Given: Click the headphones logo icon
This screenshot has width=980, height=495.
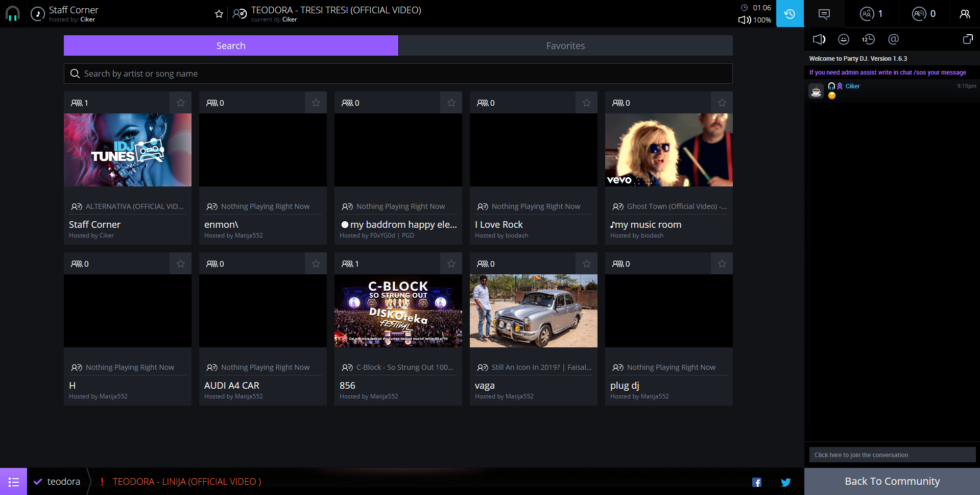Looking at the screenshot, I should (13, 14).
